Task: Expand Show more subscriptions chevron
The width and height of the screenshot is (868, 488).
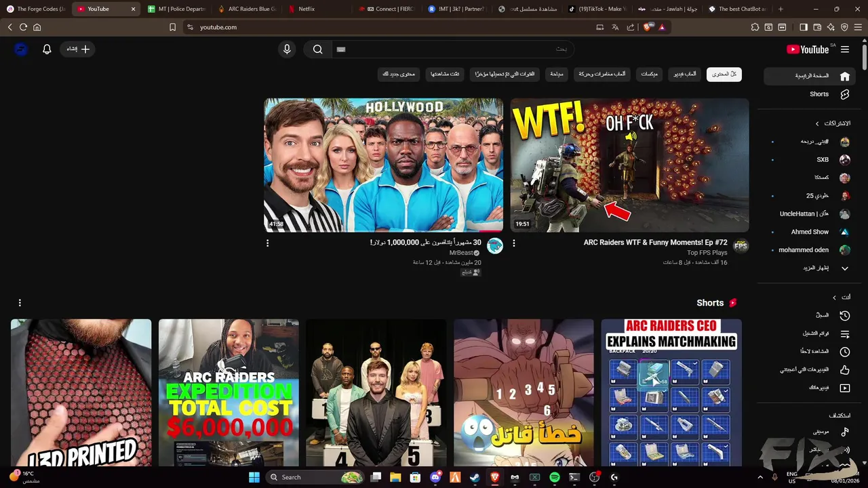Action: coord(845,268)
